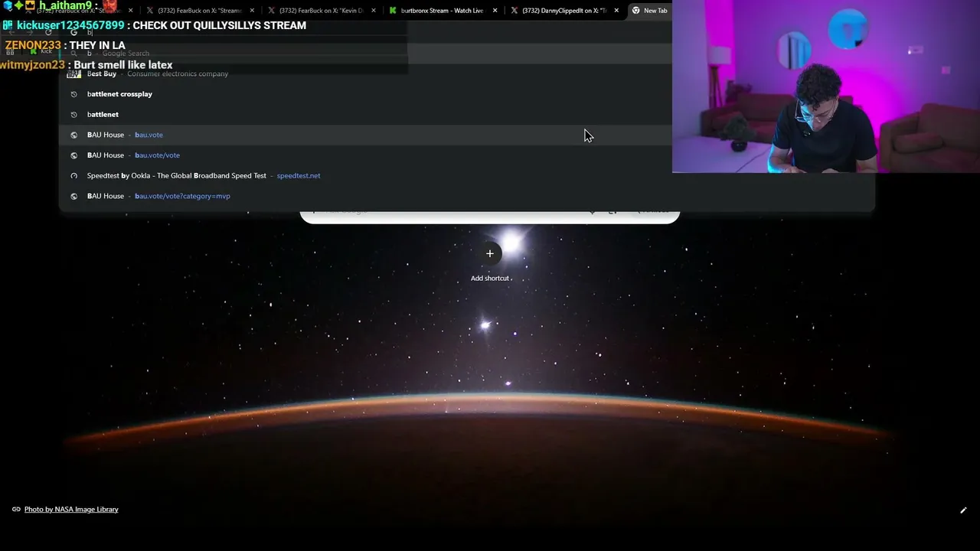980x551 pixels.
Task: Select Best Buy consumer electronics suggestion
Action: [x=467, y=74]
